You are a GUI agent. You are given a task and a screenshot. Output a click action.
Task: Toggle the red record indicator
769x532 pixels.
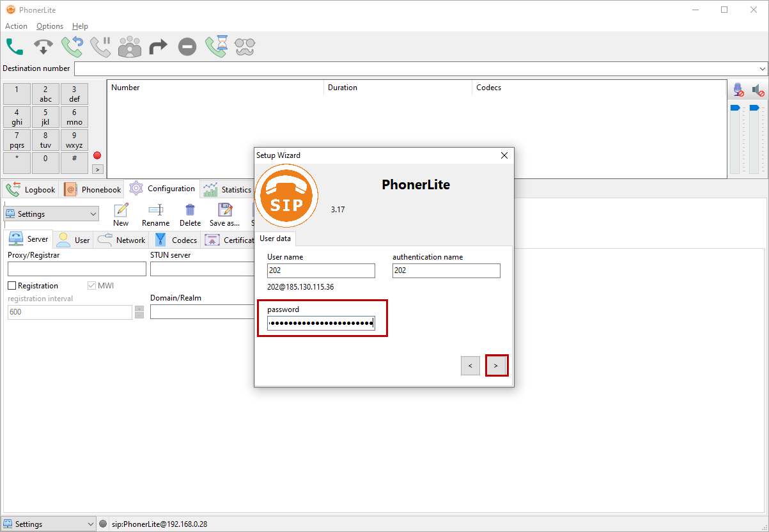pyautogui.click(x=97, y=155)
